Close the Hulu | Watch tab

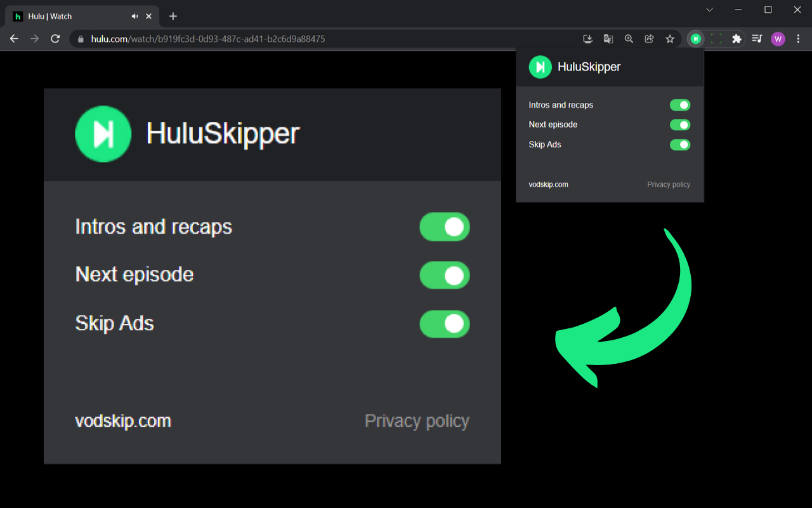[149, 16]
